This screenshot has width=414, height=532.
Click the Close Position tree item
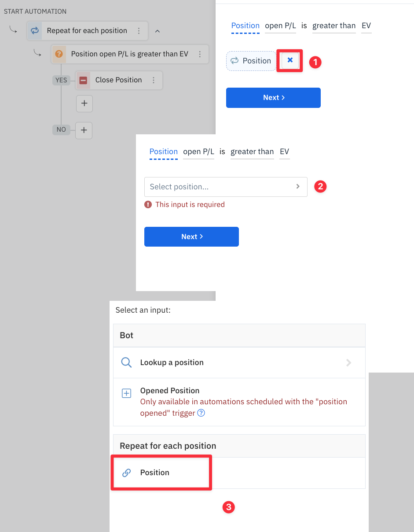click(x=118, y=80)
